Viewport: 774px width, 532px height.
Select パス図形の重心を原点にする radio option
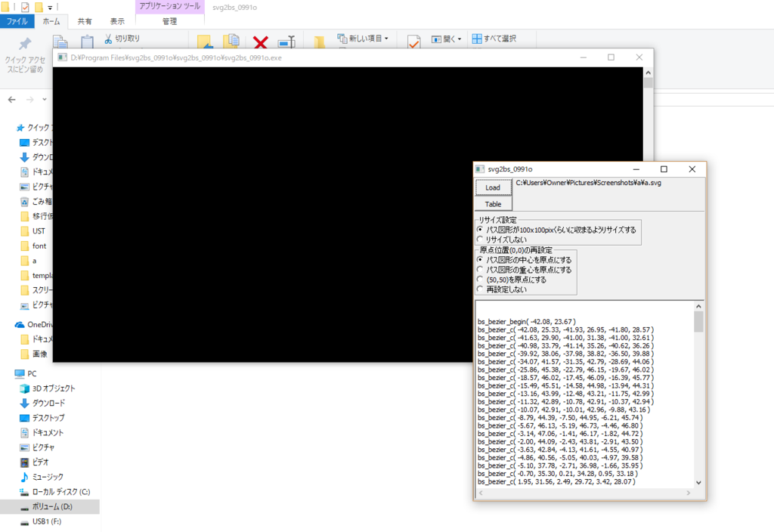point(525,270)
